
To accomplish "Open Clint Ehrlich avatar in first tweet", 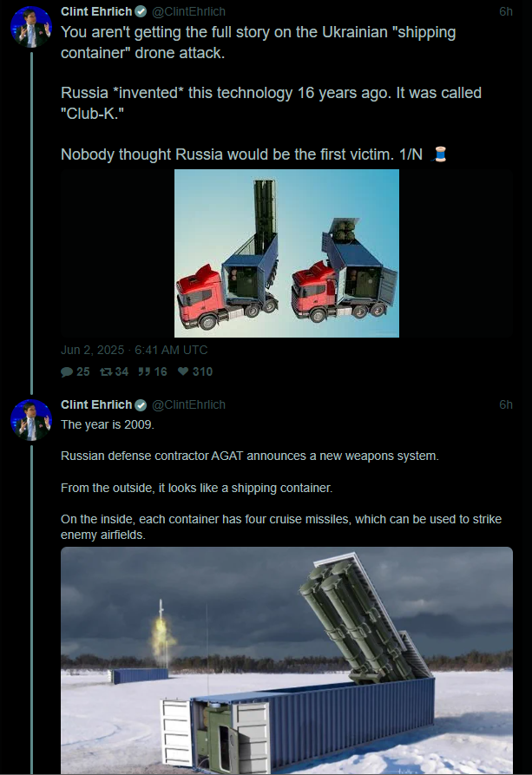I will (31, 27).
